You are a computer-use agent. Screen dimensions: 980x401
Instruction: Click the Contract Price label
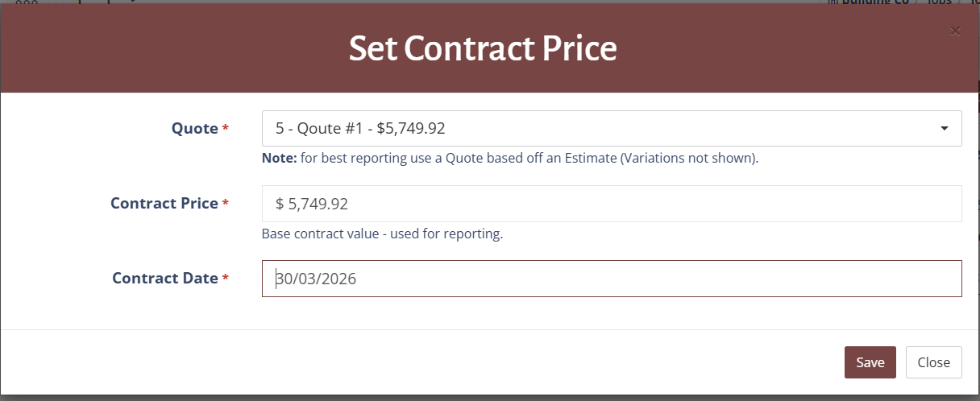point(164,204)
